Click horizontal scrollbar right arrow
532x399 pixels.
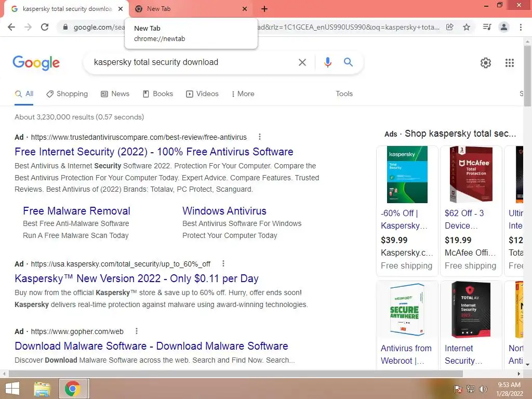[518, 374]
